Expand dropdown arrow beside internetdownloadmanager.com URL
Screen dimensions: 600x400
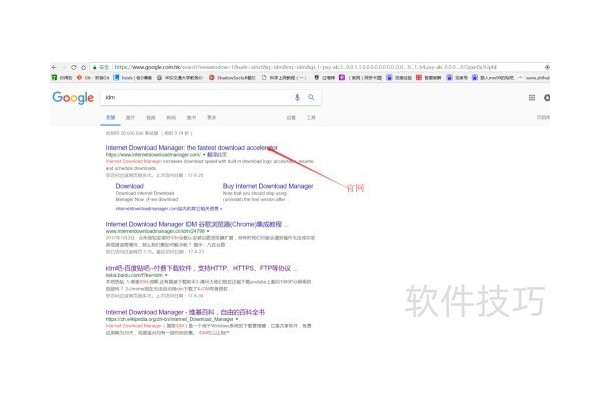(x=204, y=155)
